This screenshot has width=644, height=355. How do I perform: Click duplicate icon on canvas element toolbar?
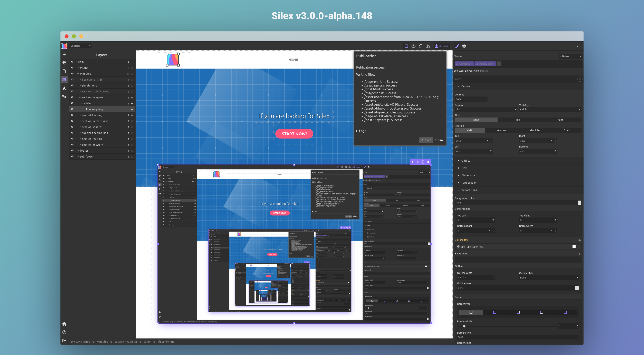[x=423, y=162]
